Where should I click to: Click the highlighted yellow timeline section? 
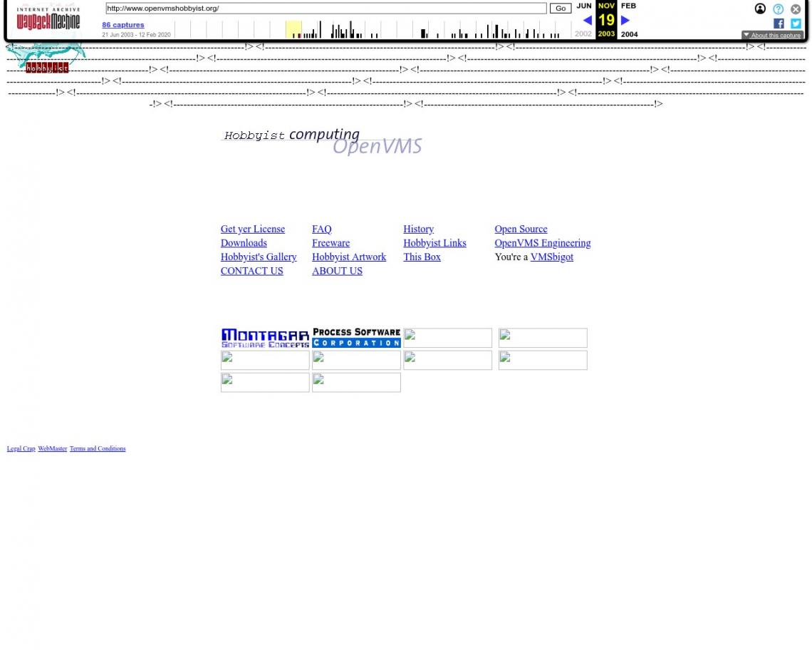(293, 29)
